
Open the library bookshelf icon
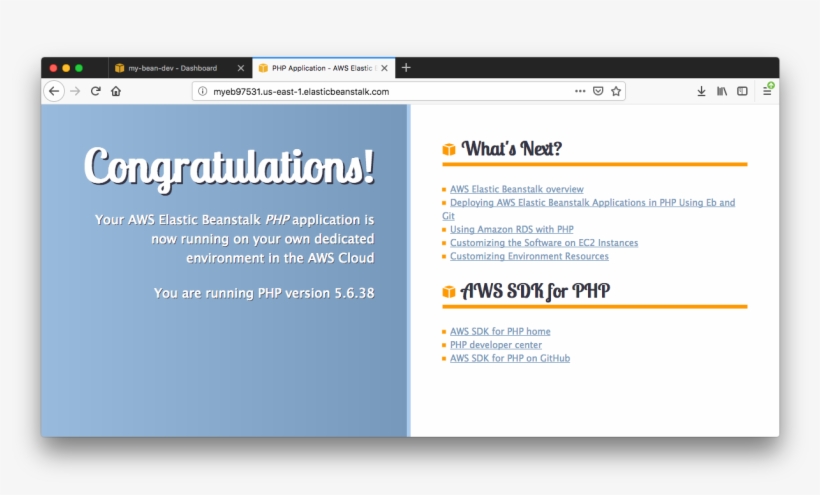[722, 91]
